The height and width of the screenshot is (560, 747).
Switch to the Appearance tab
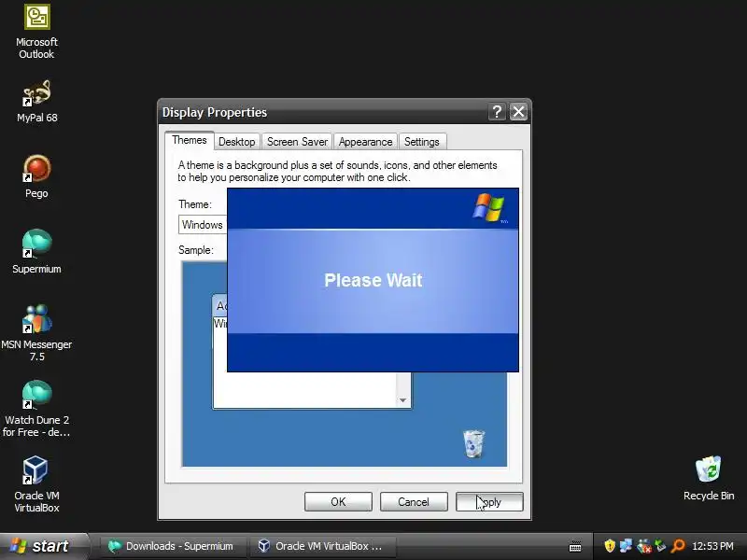365,142
